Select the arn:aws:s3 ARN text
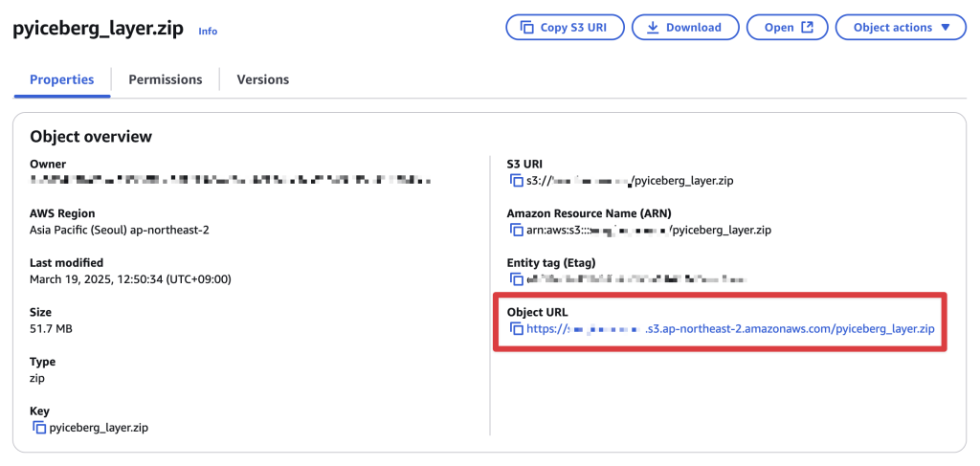The width and height of the screenshot is (980, 466). tap(649, 230)
